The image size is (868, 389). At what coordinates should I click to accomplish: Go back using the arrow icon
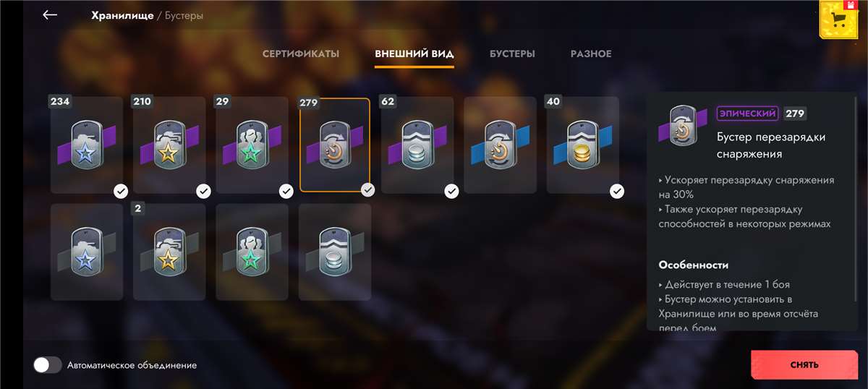[x=50, y=15]
